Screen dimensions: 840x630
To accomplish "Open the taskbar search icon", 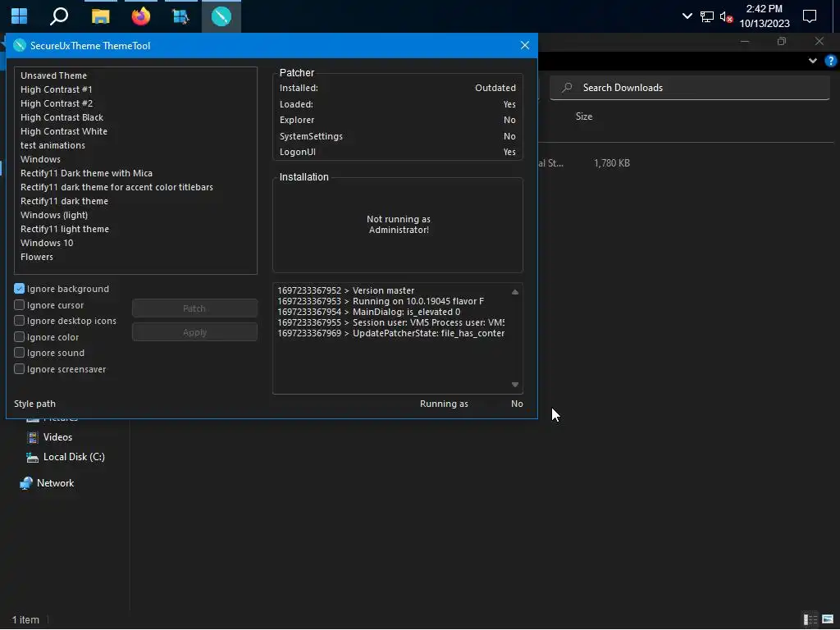I will [x=59, y=16].
